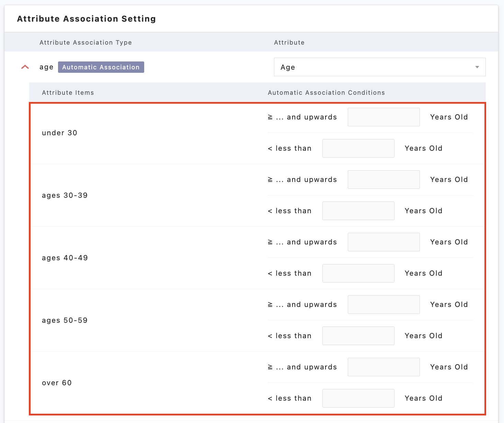This screenshot has height=423, width=504.
Task: Focus 'less than' field for ages 50-59
Action: point(358,336)
